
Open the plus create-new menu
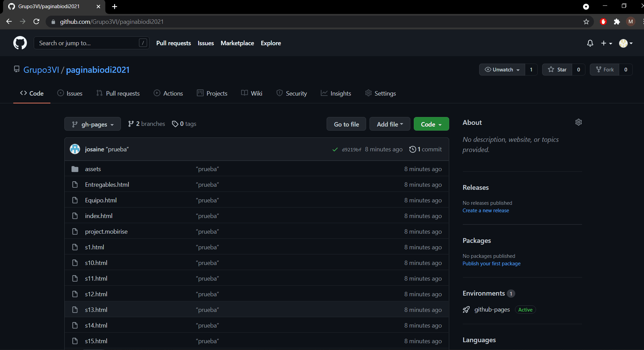click(x=607, y=43)
